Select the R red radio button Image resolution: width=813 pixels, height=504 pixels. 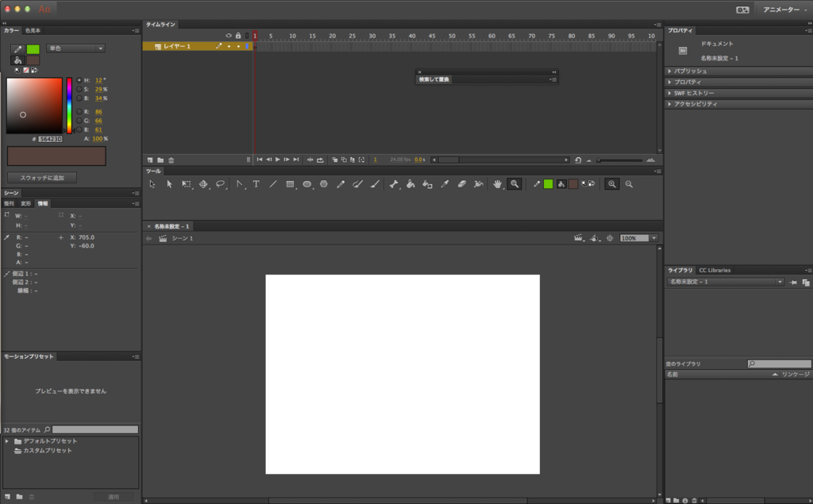[79, 111]
